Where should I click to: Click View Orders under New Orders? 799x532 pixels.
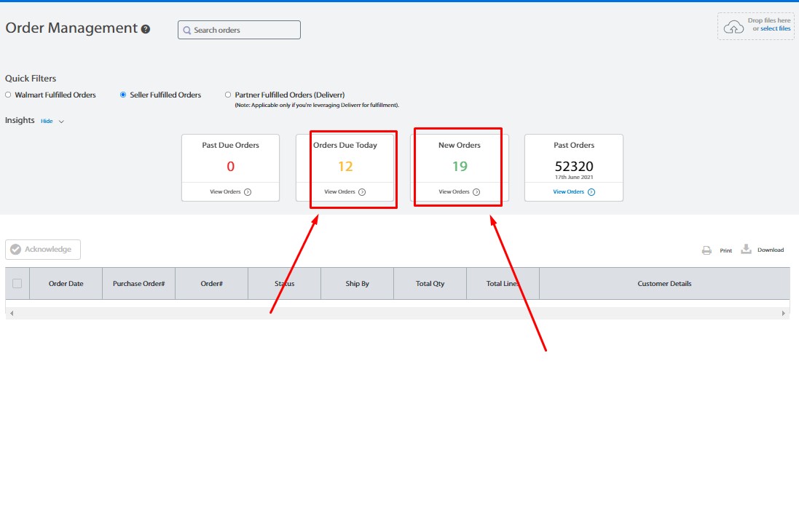[454, 192]
